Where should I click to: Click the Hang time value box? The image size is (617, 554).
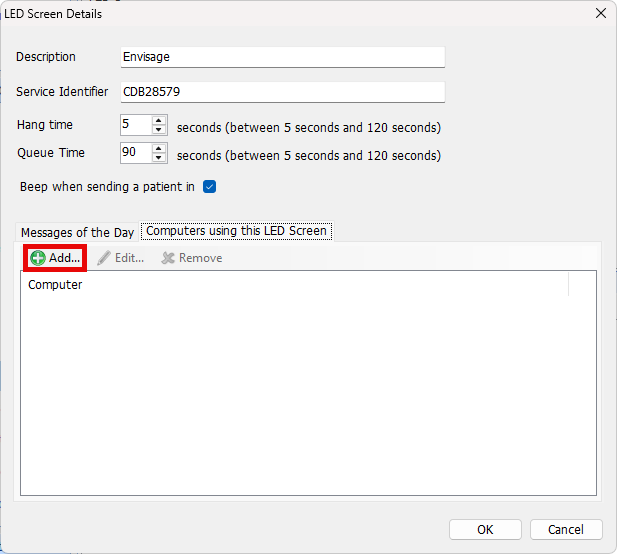134,125
